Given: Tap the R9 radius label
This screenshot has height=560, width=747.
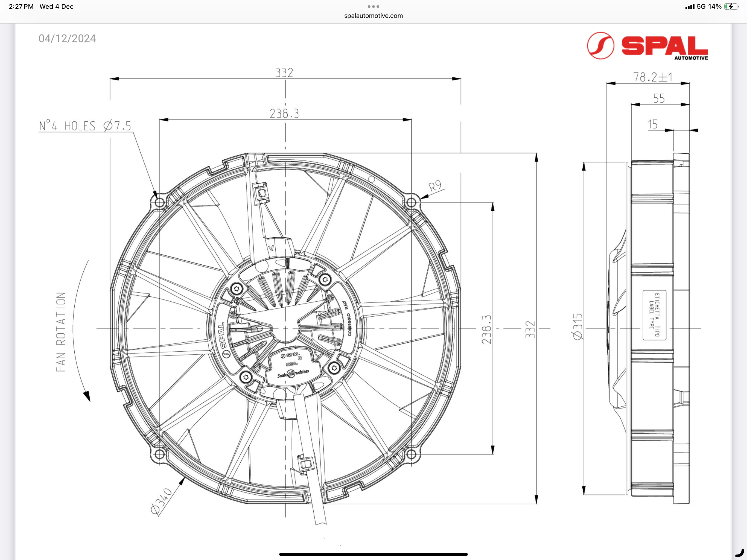Looking at the screenshot, I should (x=435, y=186).
